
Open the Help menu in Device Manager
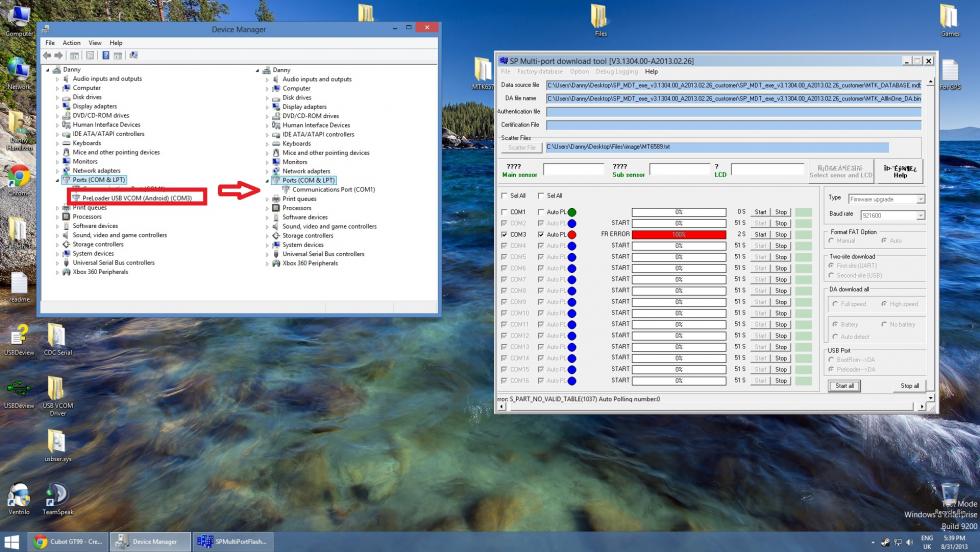(116, 43)
